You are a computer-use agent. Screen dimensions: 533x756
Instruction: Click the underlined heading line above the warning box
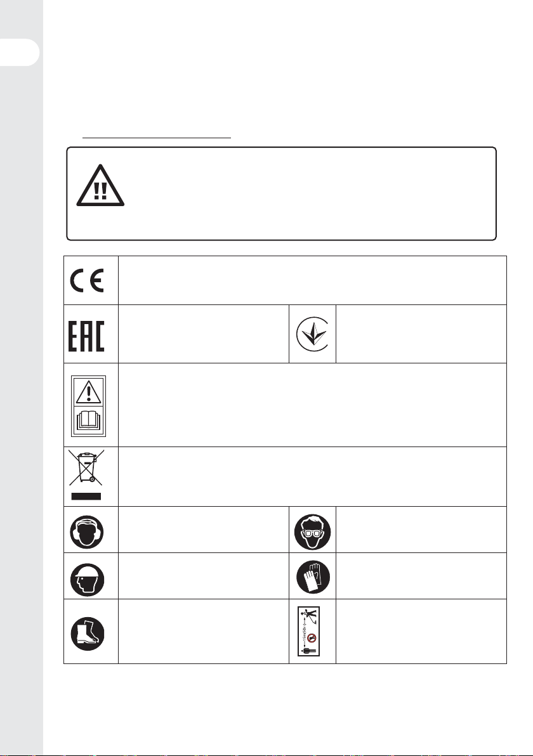click(157, 138)
